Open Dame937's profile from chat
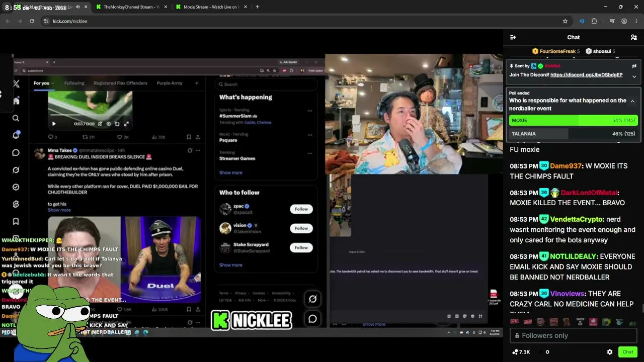Image resolution: width=644 pixels, height=362 pixels. point(566,166)
